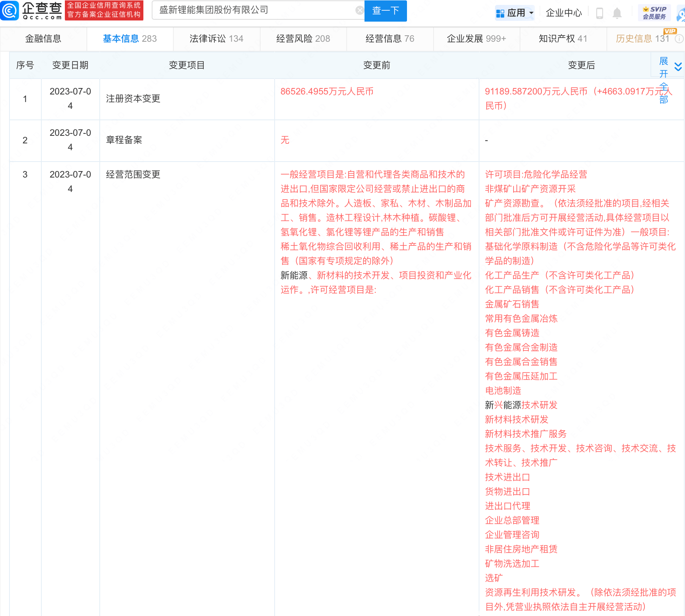This screenshot has height=616, width=685.
Task: Click the 有色金属合金销售 line
Action: pos(521,362)
